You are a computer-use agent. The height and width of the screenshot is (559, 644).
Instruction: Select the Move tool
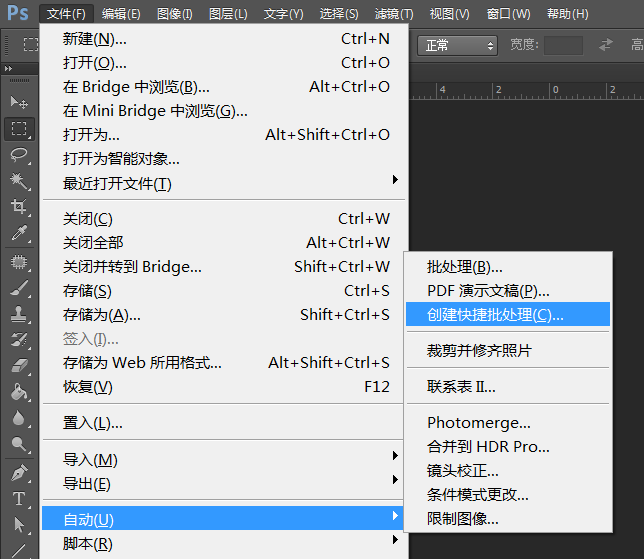click(19, 102)
